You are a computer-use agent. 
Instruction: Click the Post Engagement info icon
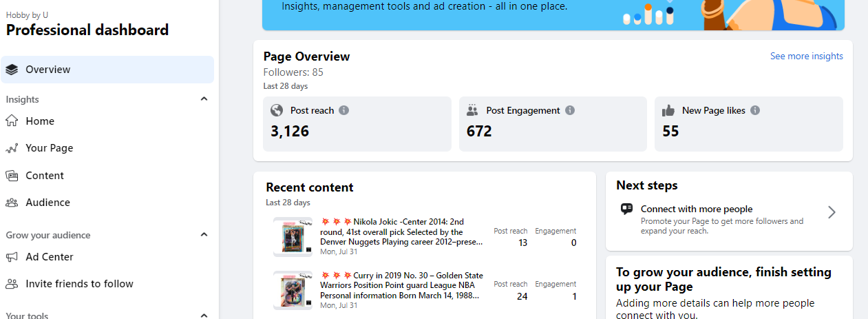coord(570,110)
